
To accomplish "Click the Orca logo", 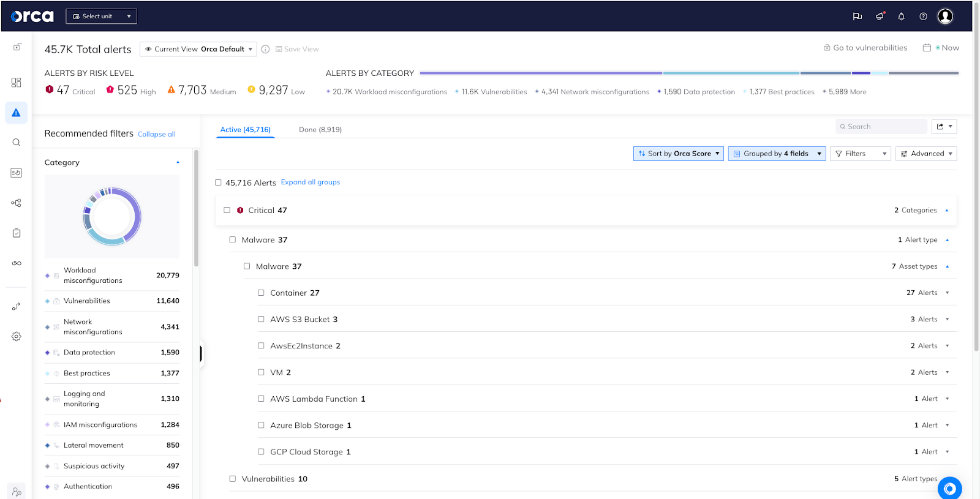I will (32, 17).
